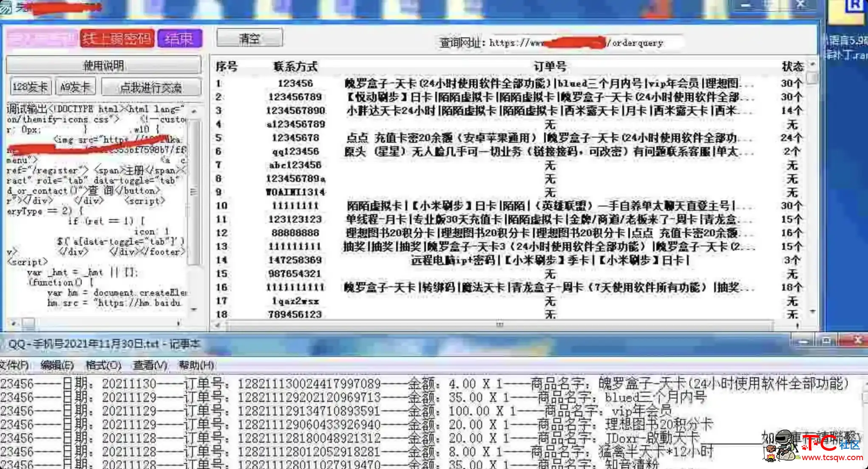Click Notepad order number 1282111300244179970​89
Viewport: 868px width, 469px height.
coord(309,384)
